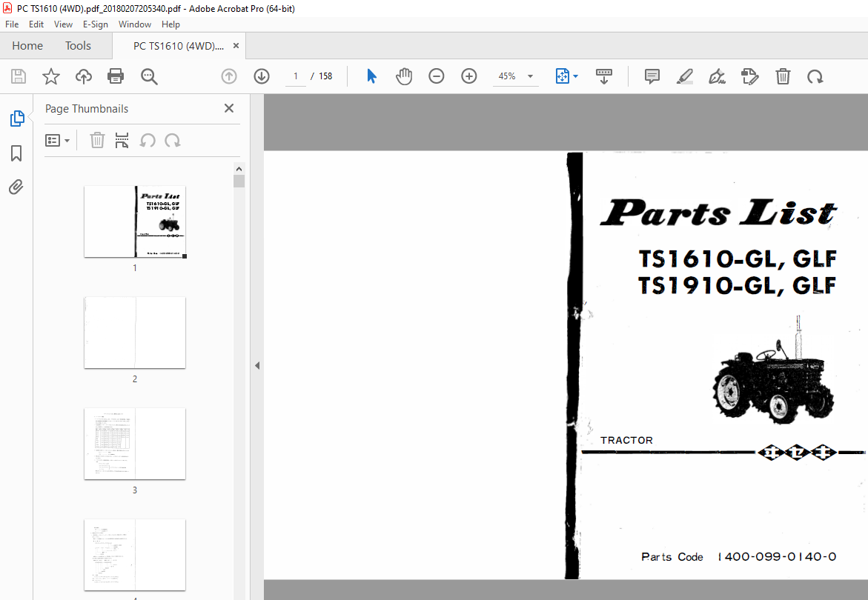Click Fit page view icon

click(562, 76)
